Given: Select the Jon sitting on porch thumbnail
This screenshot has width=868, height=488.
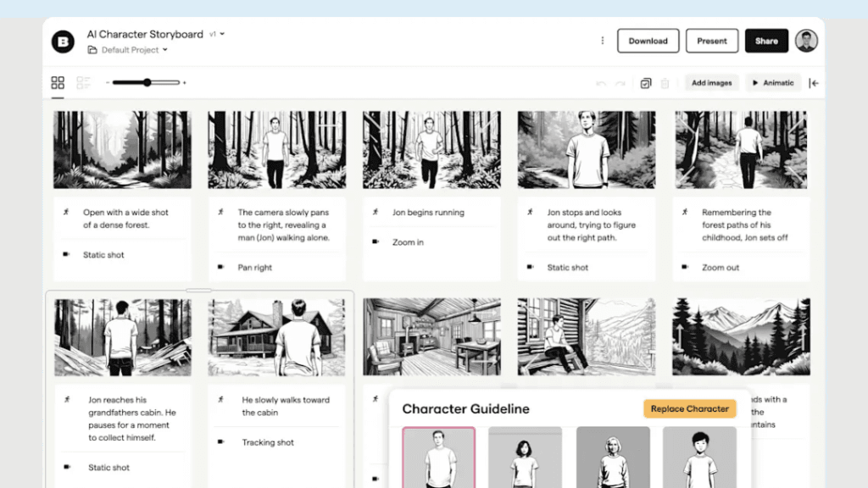Looking at the screenshot, I should coord(587,337).
